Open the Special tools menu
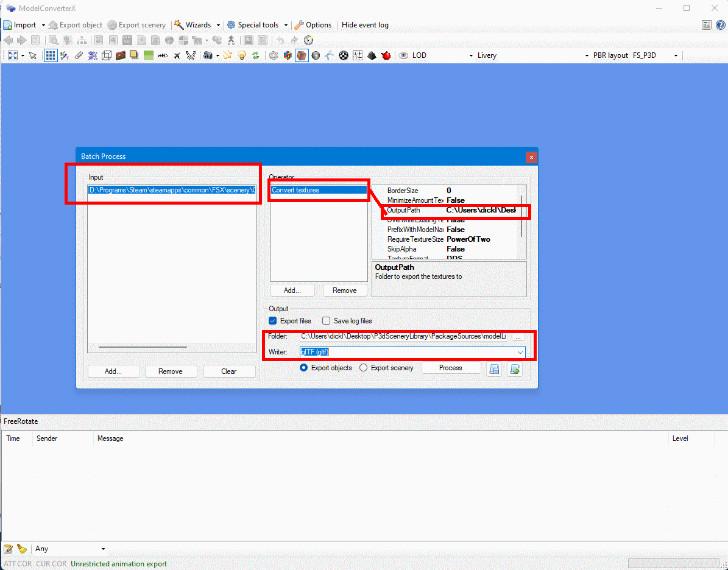Viewport: 728px width, 570px height. tap(258, 25)
